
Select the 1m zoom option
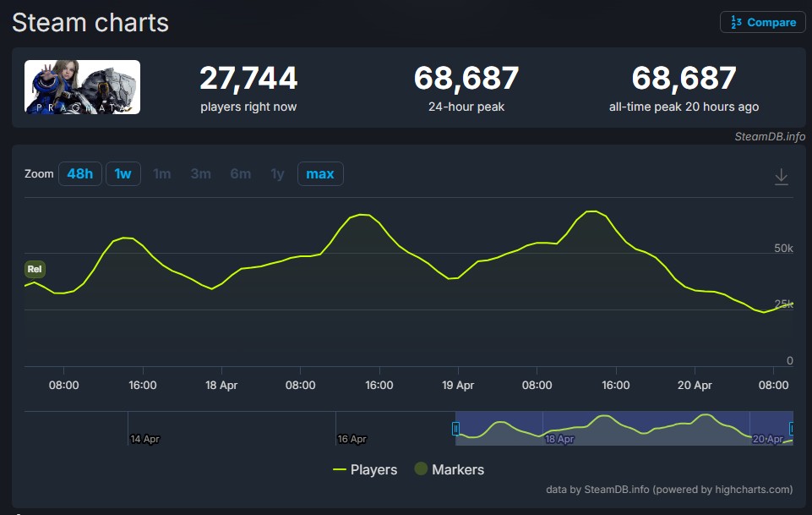[x=161, y=174]
